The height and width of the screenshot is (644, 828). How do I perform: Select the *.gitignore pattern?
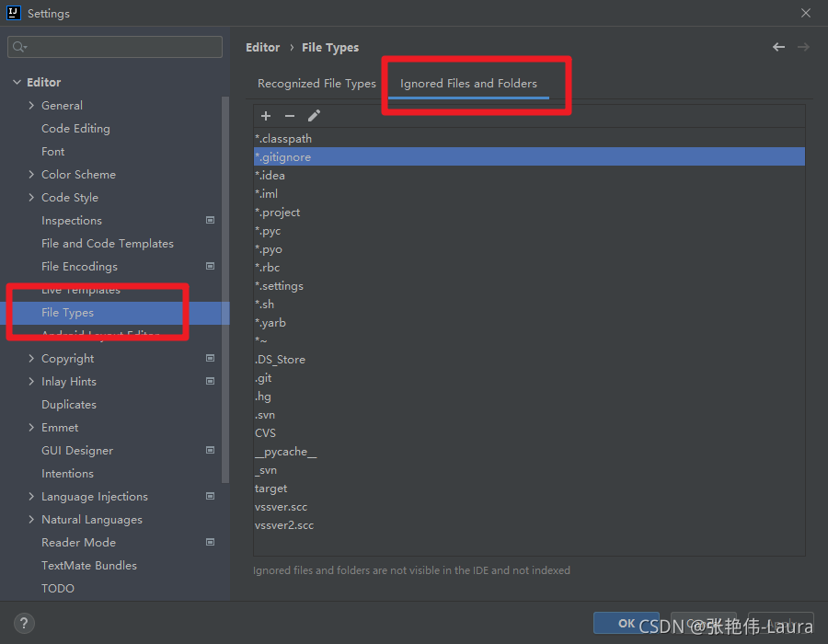(529, 156)
